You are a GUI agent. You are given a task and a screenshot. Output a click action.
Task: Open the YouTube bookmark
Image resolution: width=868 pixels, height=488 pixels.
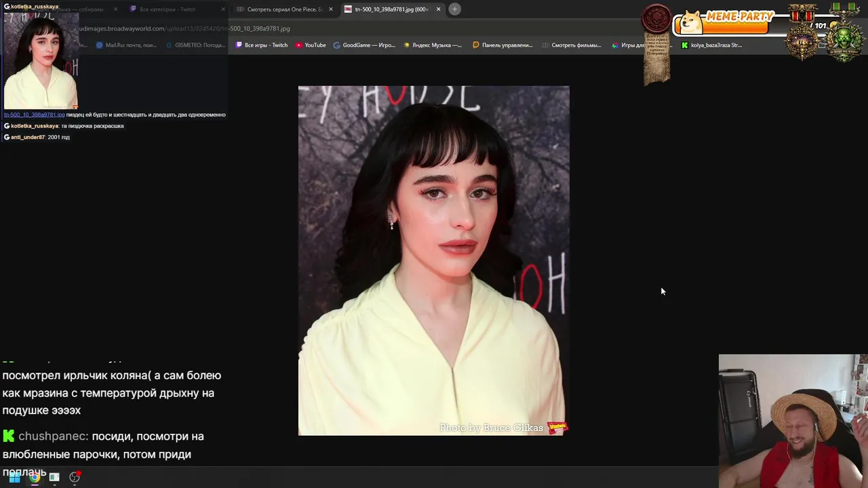pos(311,45)
